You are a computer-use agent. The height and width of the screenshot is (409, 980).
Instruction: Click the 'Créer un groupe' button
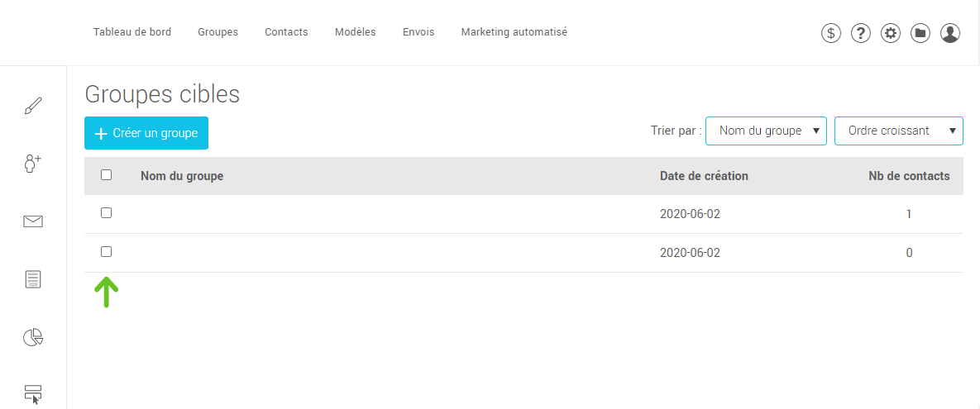[146, 133]
